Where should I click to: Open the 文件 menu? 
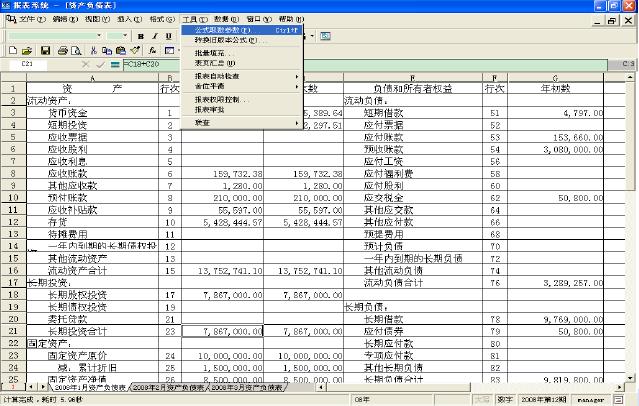click(32, 19)
